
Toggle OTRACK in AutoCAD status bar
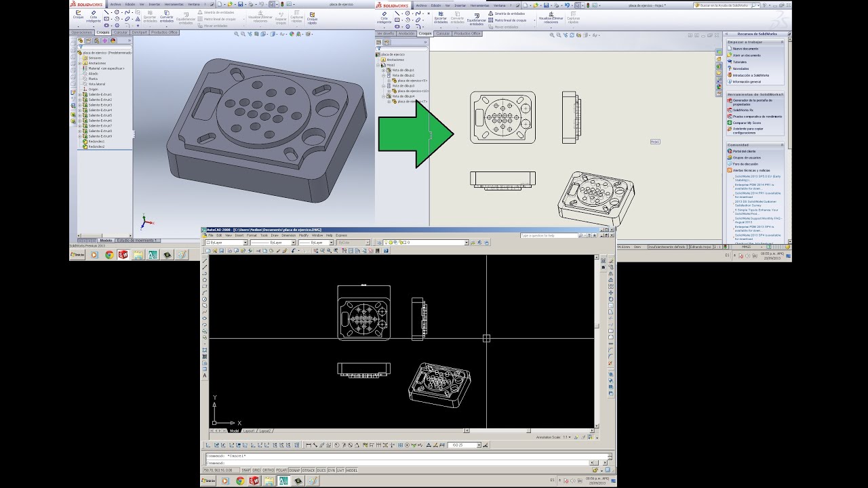(309, 470)
